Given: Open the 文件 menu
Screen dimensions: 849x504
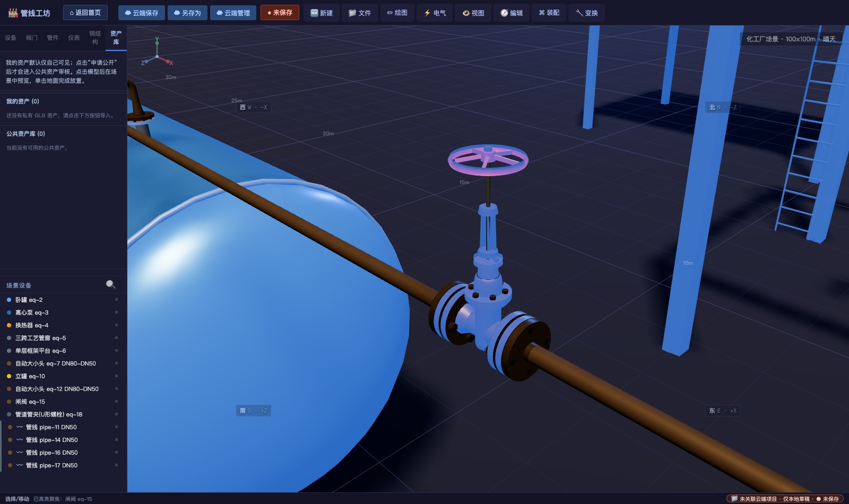Looking at the screenshot, I should click(360, 13).
